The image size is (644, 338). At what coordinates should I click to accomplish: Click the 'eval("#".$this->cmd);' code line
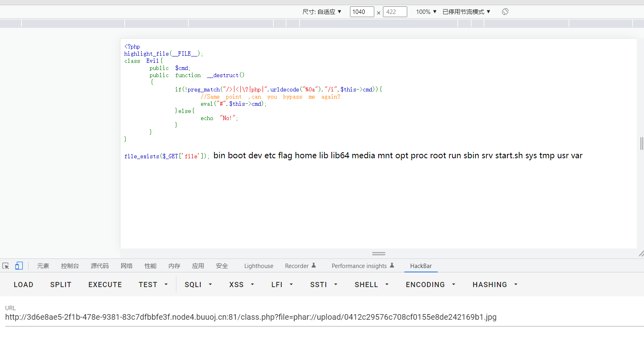(233, 104)
